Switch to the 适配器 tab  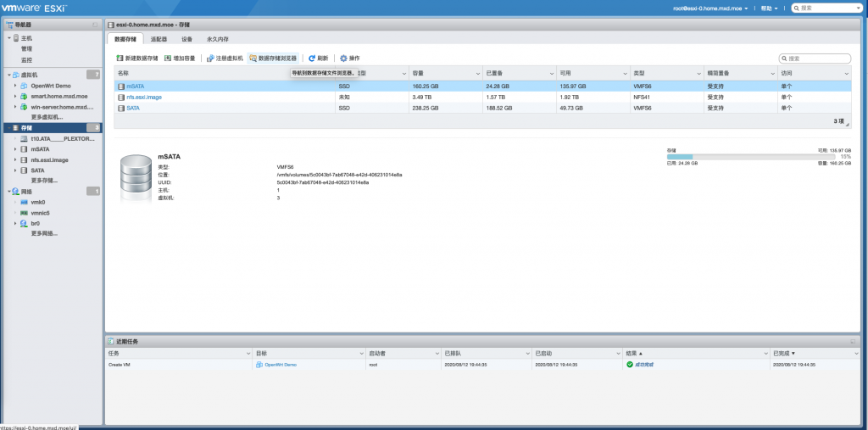pos(159,39)
